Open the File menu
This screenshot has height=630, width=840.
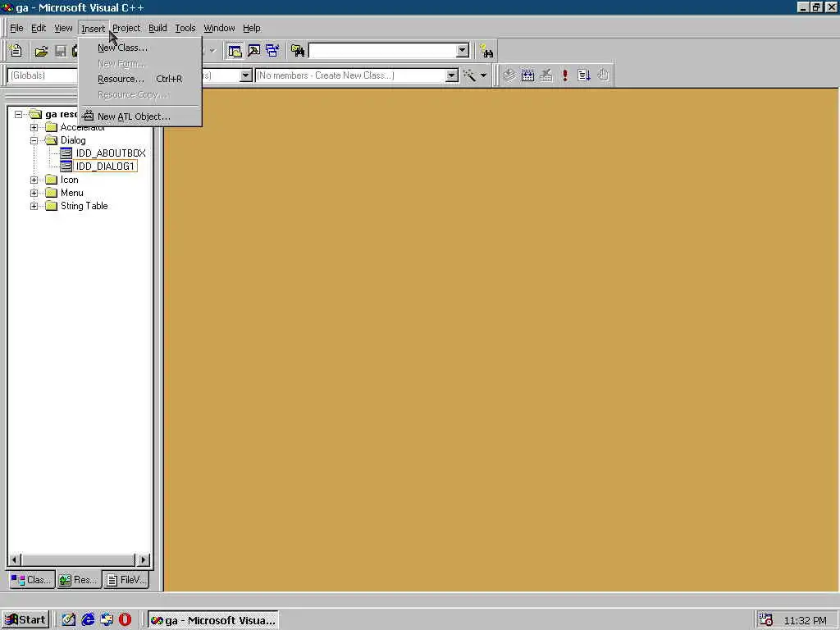16,28
